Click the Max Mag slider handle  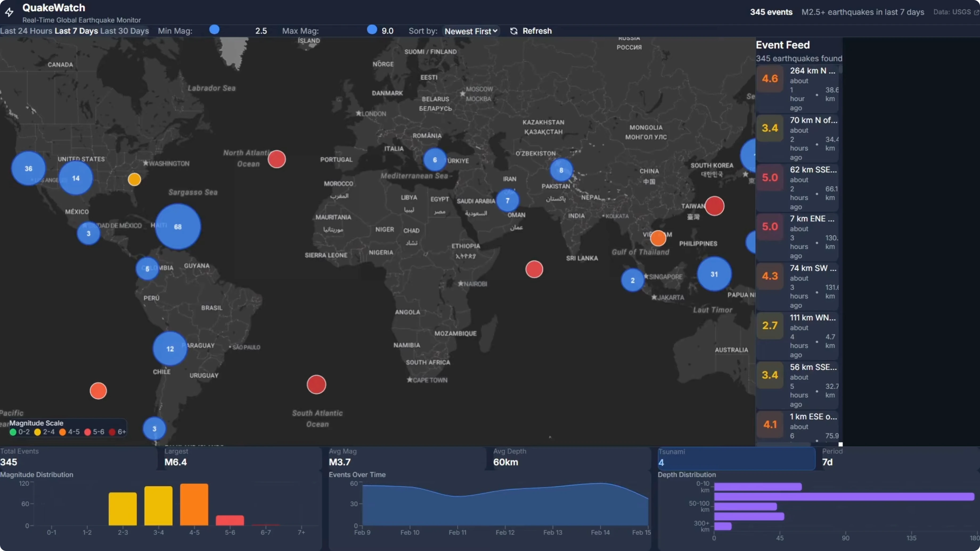click(372, 30)
